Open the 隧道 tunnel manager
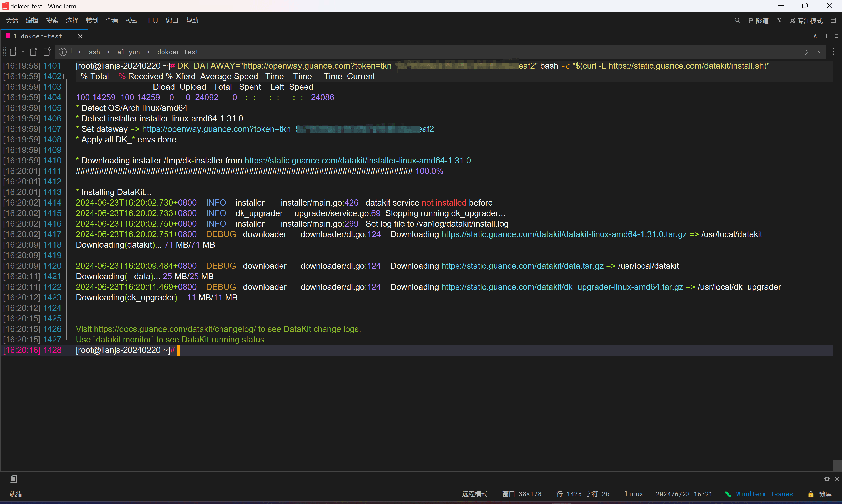 coord(759,20)
